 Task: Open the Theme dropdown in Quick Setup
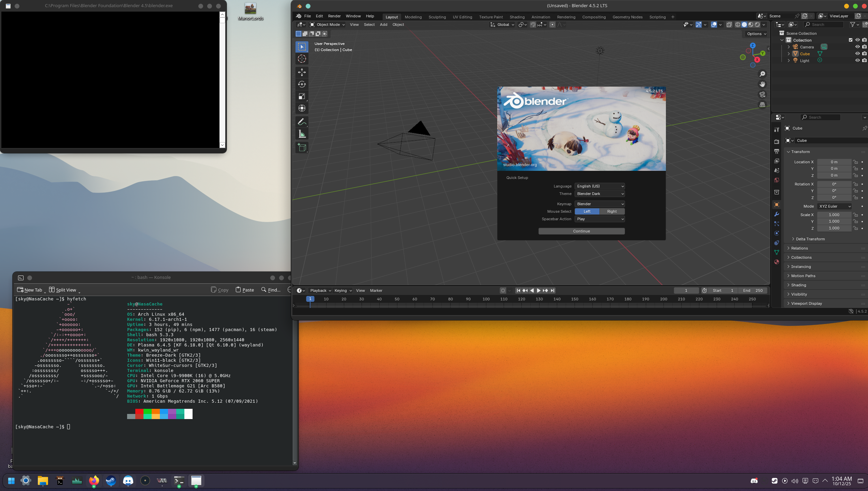tap(599, 194)
